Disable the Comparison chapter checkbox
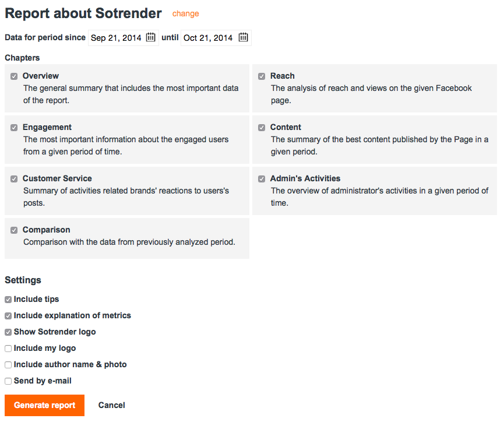This screenshot has width=504, height=422. pyautogui.click(x=14, y=230)
